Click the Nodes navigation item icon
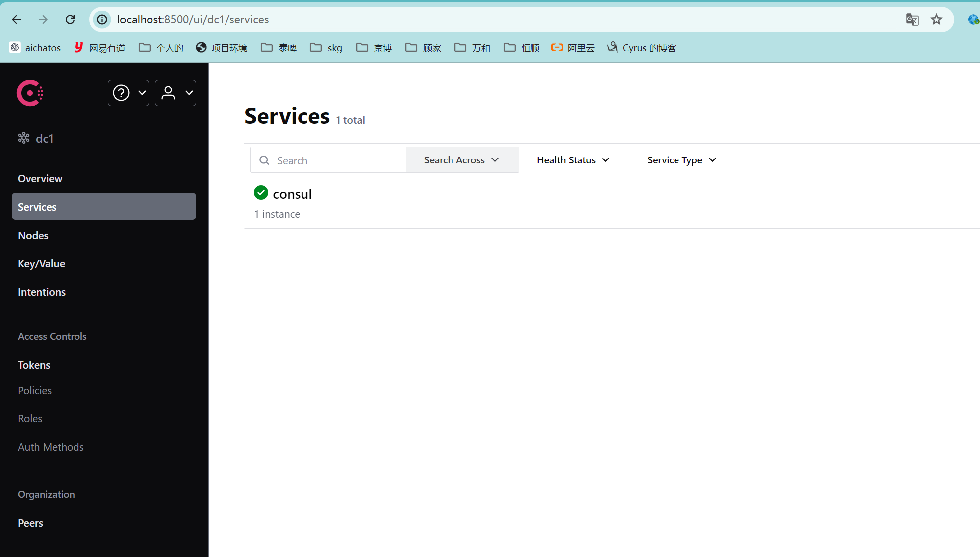 click(x=33, y=235)
